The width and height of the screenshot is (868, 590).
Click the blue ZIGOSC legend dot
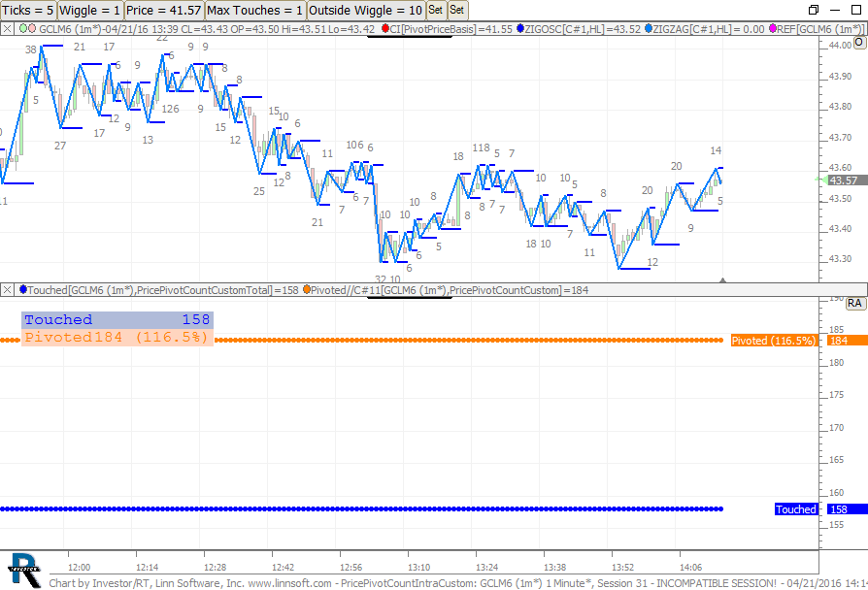[520, 28]
